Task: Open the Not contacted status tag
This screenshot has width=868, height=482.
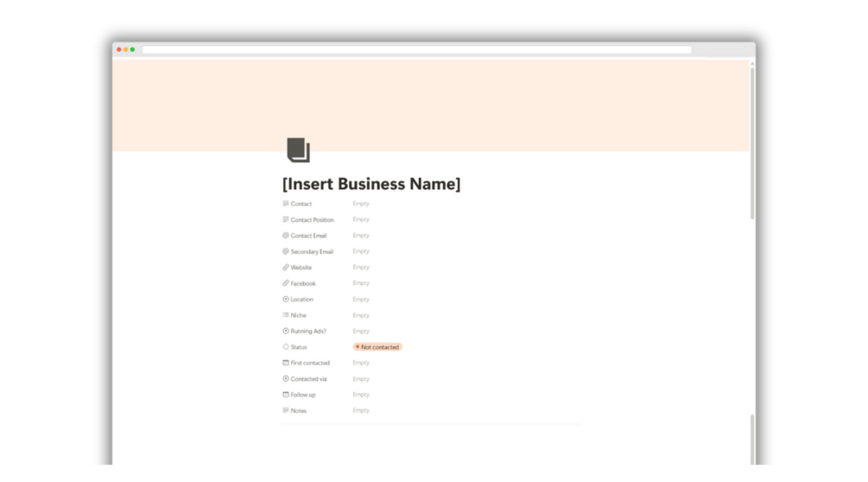Action: click(377, 347)
